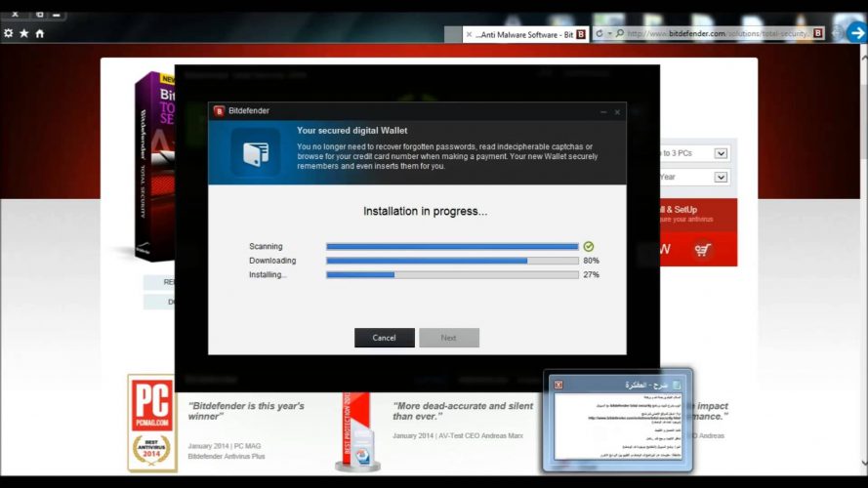Image resolution: width=868 pixels, height=488 pixels.
Task: Click the 'Installing...' row label
Action: (x=268, y=274)
